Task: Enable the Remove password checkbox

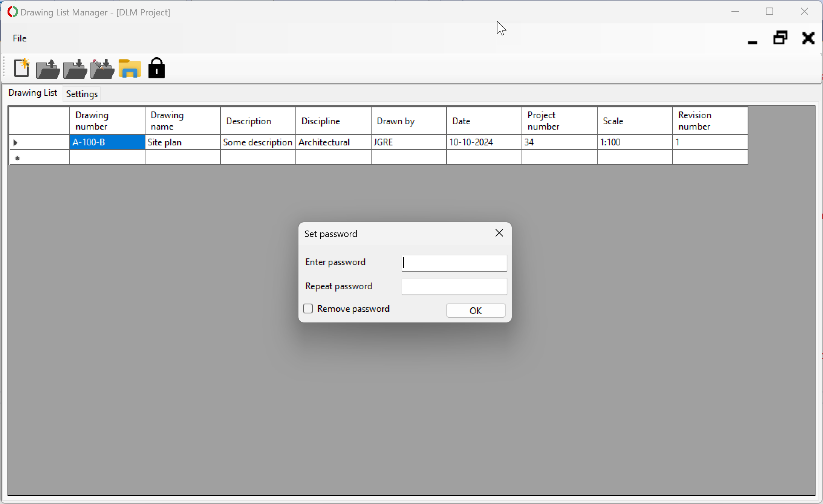Action: [308, 309]
